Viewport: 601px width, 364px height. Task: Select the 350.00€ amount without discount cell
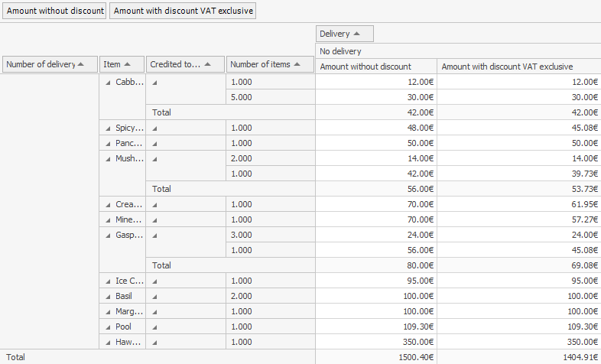point(375,342)
